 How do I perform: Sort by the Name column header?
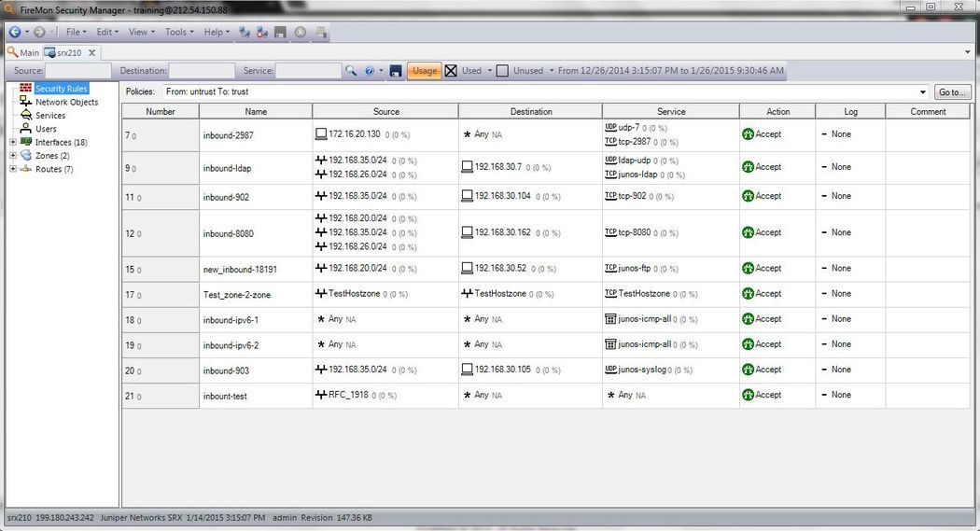pos(256,111)
